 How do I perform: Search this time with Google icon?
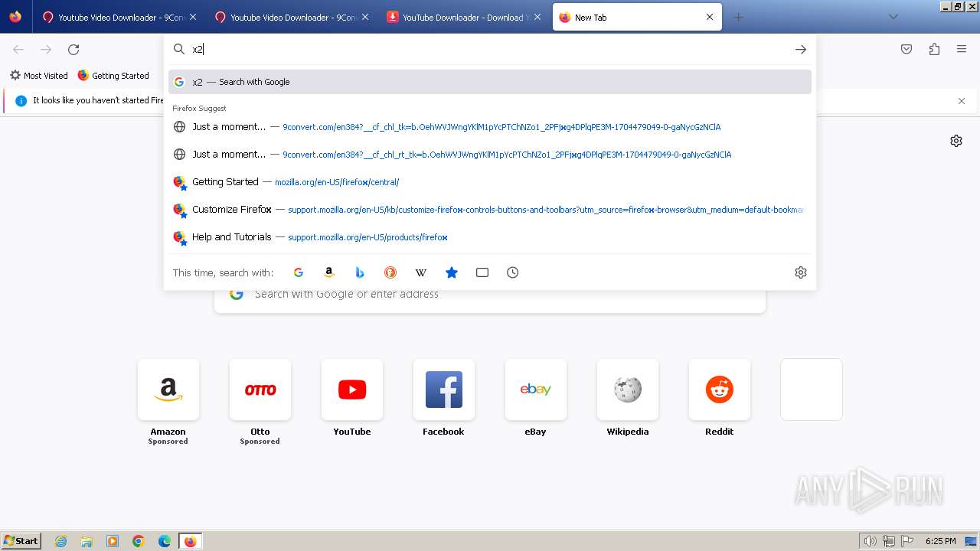click(x=299, y=272)
